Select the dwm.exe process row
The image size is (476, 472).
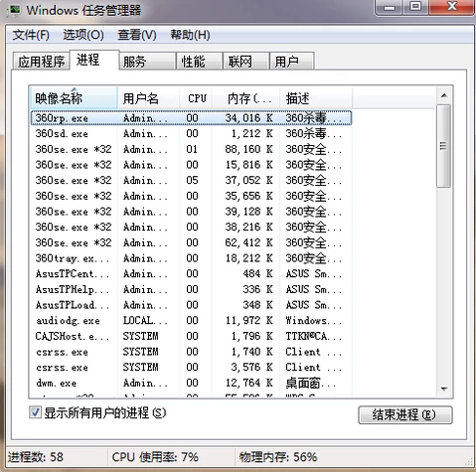[191, 383]
